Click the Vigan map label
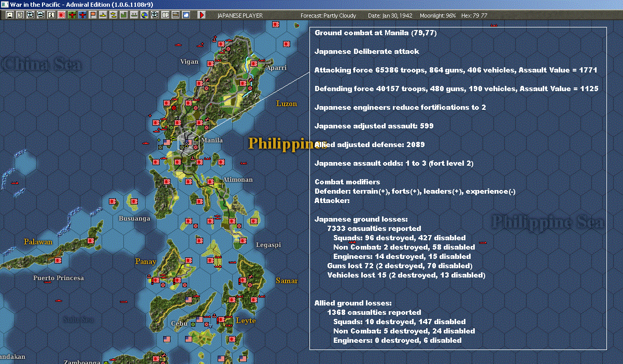 coord(189,62)
